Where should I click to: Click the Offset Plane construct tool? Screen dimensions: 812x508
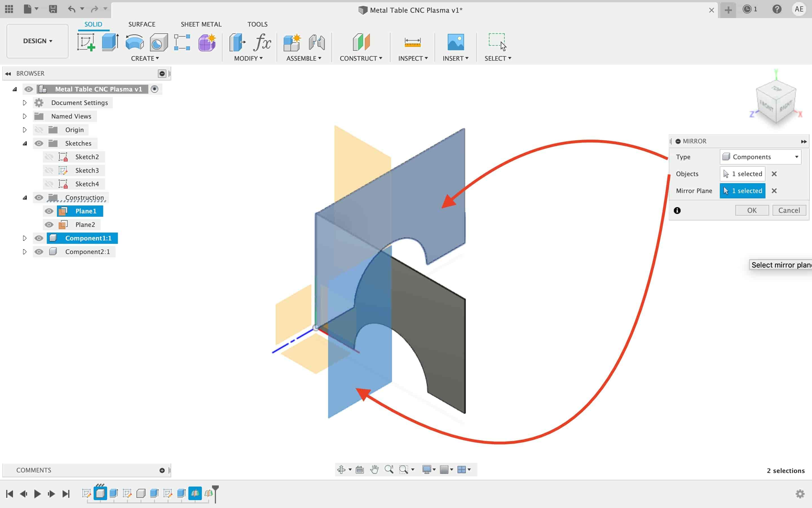click(361, 42)
